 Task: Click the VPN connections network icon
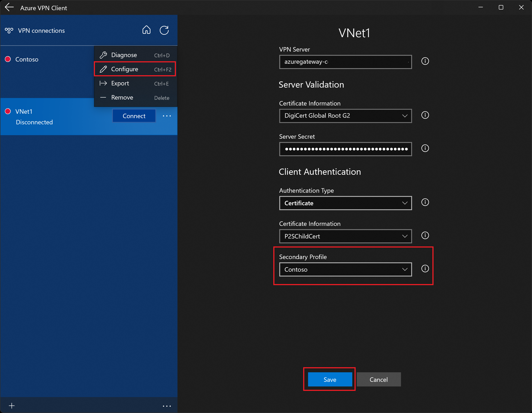(x=9, y=31)
